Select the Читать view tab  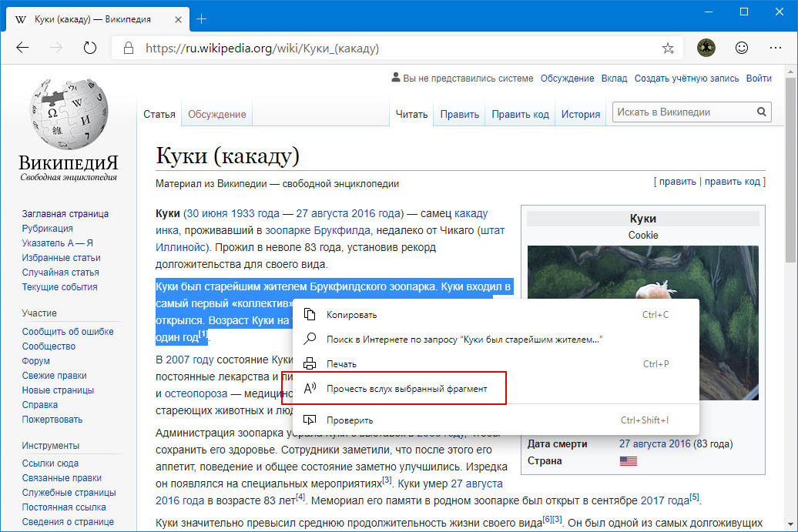point(412,115)
